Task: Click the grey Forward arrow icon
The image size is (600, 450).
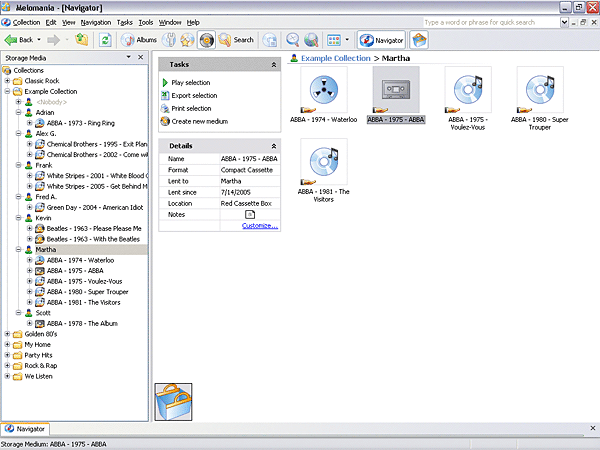Action: tap(53, 40)
